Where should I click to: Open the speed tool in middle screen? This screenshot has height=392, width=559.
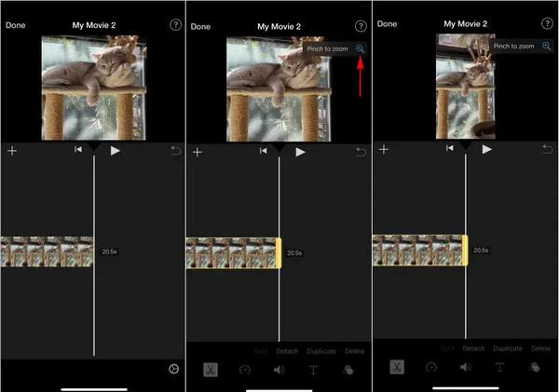pyautogui.click(x=244, y=370)
